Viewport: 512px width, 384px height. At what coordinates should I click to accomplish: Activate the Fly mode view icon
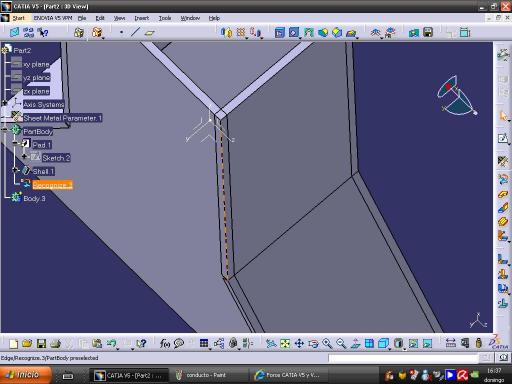(271, 343)
